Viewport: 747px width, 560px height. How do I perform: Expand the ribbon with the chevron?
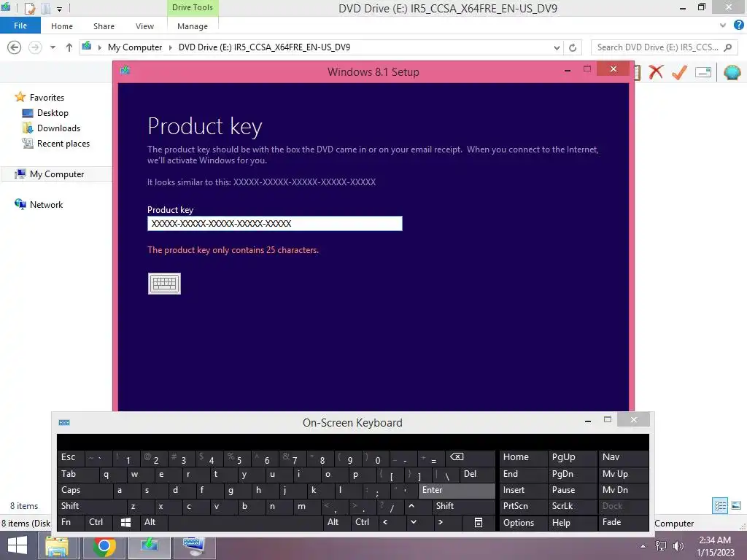[x=723, y=26]
